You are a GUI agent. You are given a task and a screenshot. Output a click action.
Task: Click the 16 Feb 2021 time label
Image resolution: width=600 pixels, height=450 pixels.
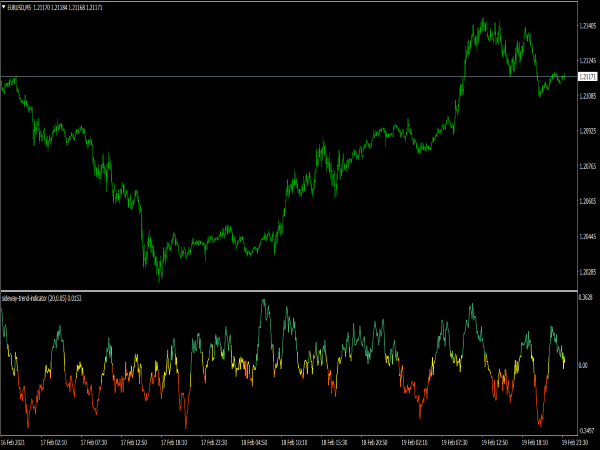[13, 442]
